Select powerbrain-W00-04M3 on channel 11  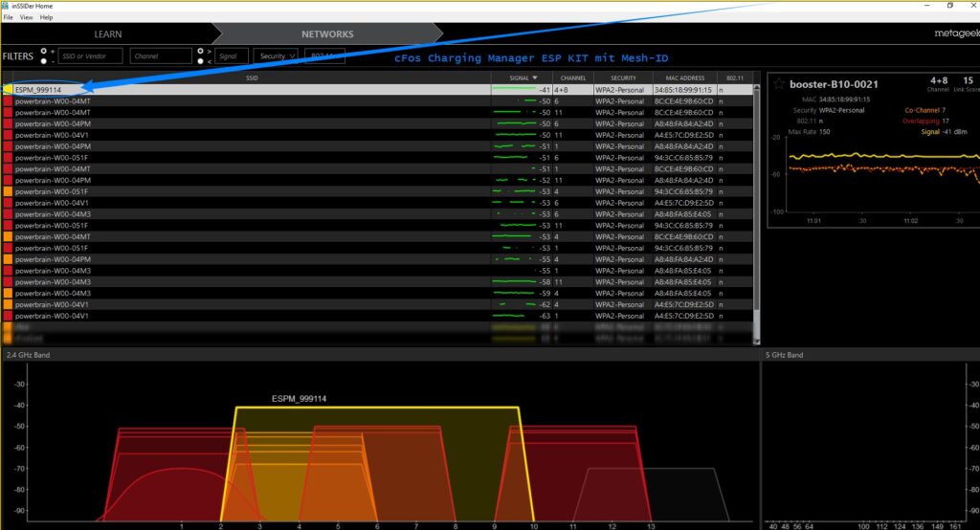(x=377, y=282)
